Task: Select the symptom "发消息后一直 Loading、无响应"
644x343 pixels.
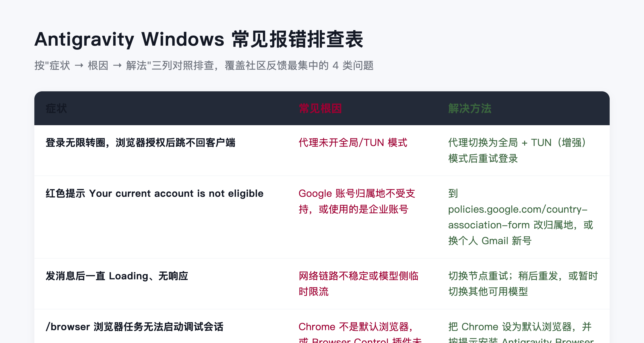Action: pos(117,276)
